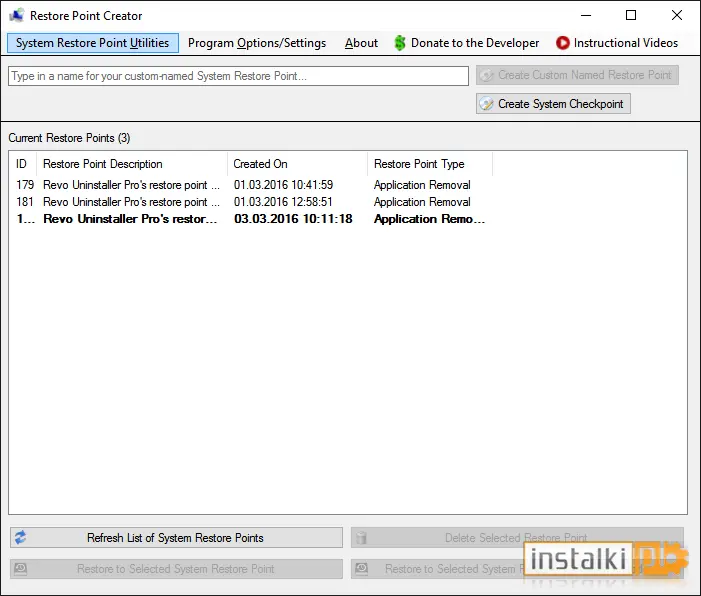Focus the custom restore point name field
This screenshot has width=701, height=596.
[238, 76]
